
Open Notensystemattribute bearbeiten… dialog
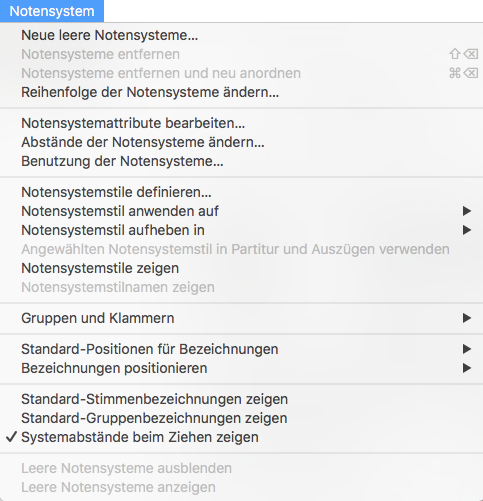click(x=241, y=123)
